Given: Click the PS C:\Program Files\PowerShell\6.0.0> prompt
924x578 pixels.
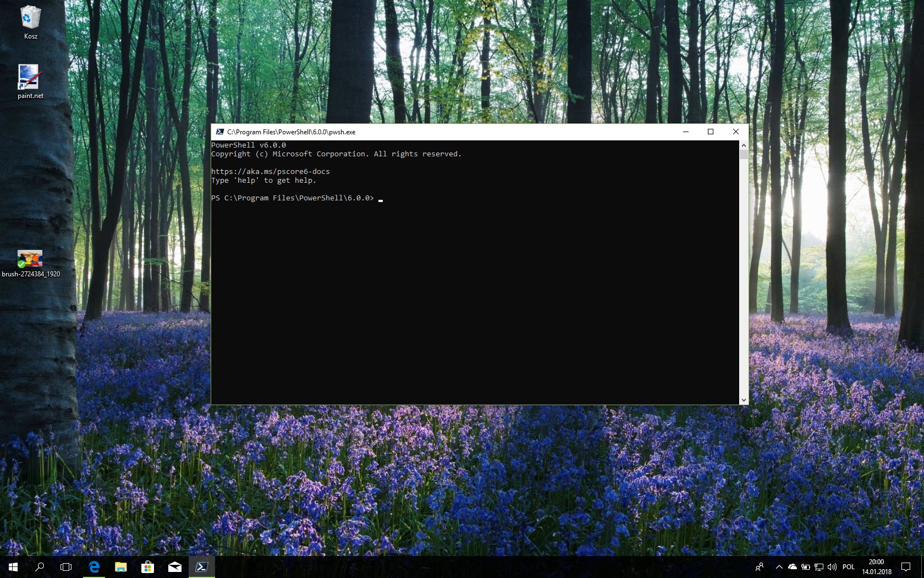Looking at the screenshot, I should tap(293, 198).
